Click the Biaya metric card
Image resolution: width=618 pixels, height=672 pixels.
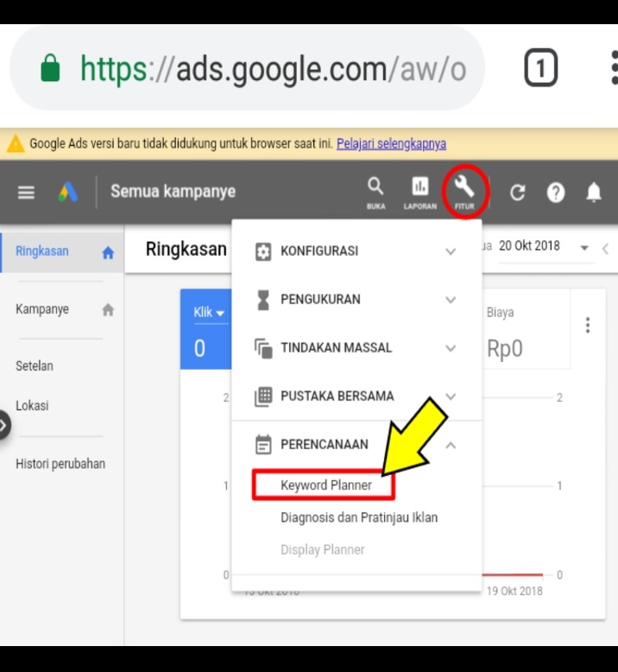[x=527, y=329]
